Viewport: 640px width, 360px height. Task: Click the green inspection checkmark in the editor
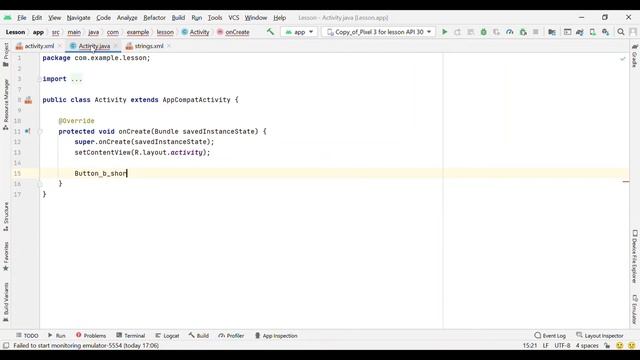coord(623,59)
